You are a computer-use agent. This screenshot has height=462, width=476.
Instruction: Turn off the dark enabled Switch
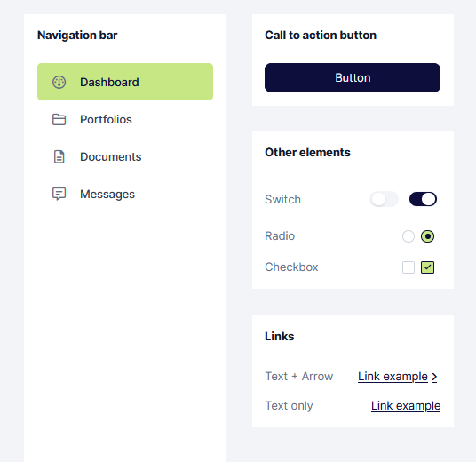[423, 199]
